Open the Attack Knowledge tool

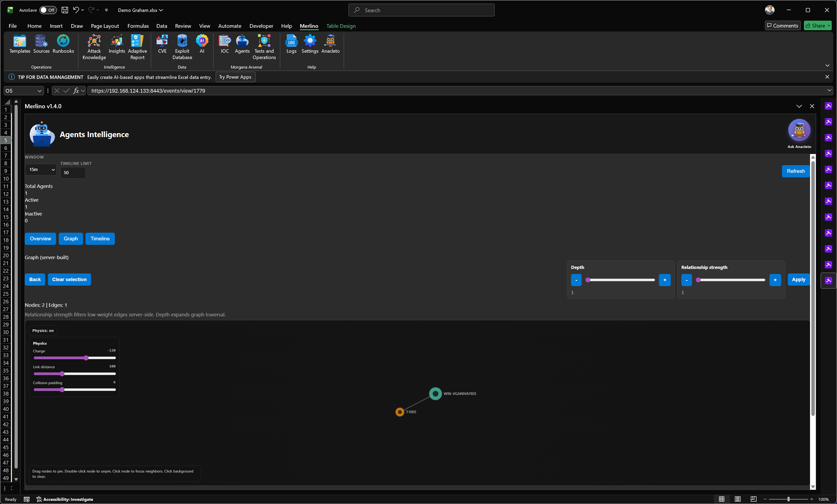pos(94,47)
